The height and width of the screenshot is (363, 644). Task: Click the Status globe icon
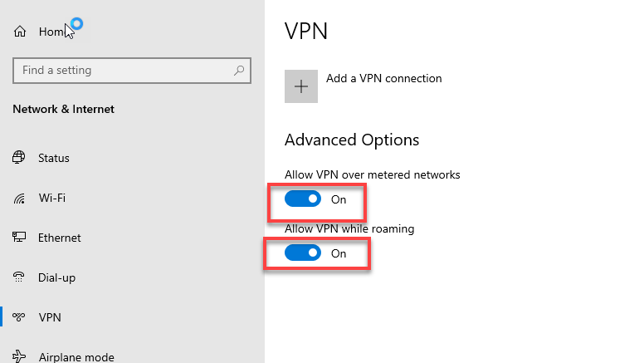point(18,157)
